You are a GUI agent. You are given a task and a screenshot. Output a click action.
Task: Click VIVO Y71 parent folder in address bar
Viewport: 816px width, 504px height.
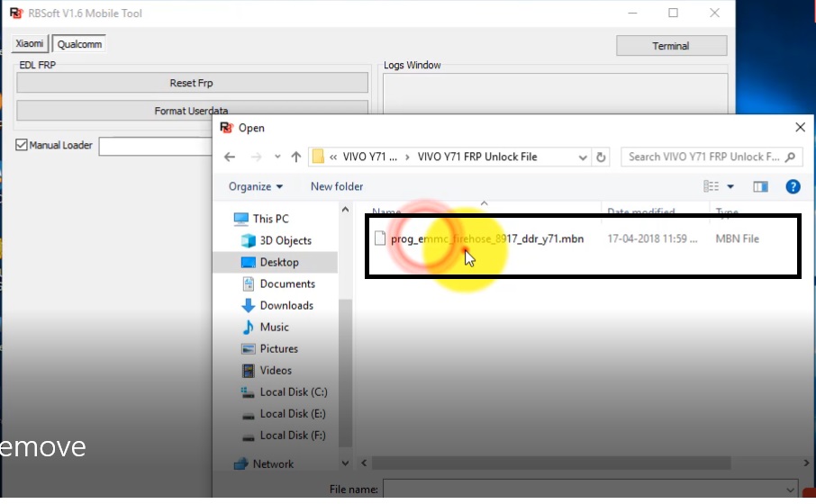(370, 157)
